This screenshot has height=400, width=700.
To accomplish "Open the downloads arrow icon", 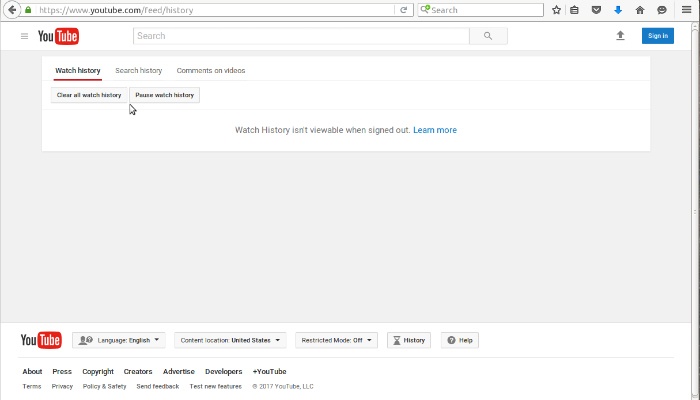I will pos(618,10).
